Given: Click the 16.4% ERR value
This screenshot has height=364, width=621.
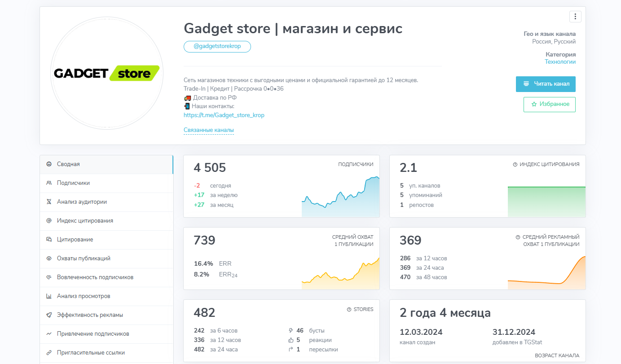Looking at the screenshot, I should (x=203, y=264).
